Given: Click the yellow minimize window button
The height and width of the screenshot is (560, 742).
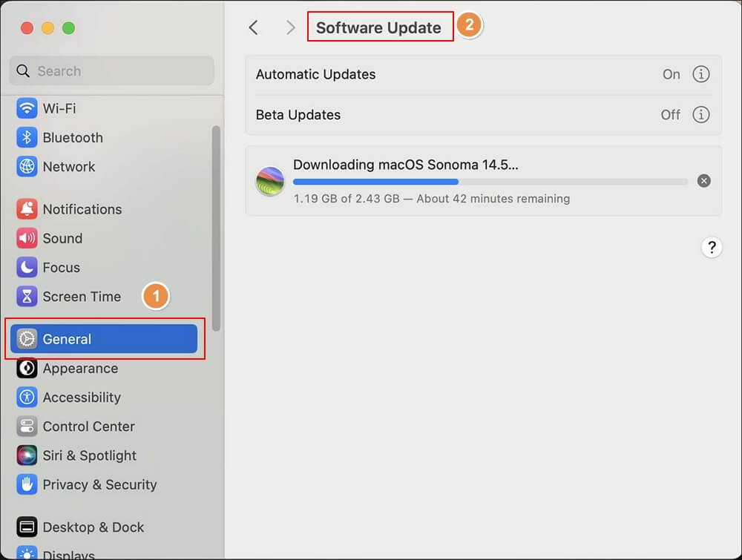Looking at the screenshot, I should (x=47, y=28).
